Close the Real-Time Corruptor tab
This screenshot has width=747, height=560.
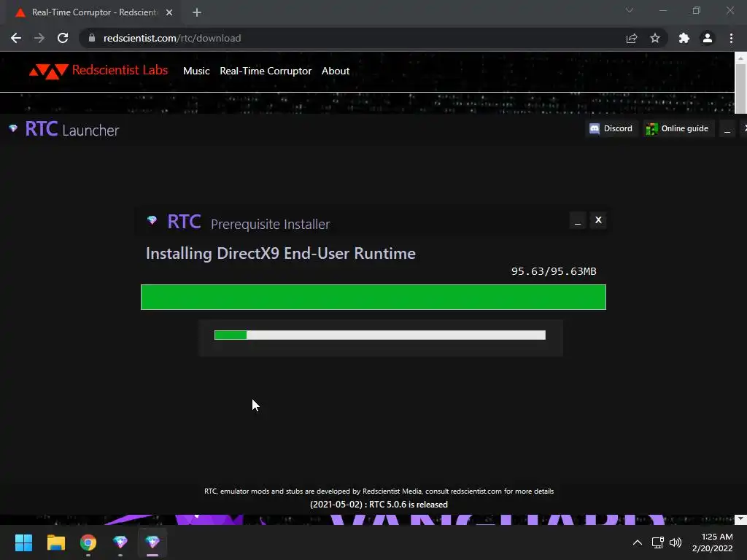click(169, 12)
